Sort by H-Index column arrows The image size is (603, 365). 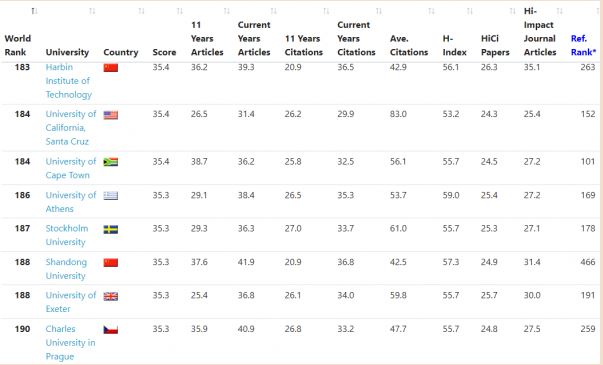[470, 11]
